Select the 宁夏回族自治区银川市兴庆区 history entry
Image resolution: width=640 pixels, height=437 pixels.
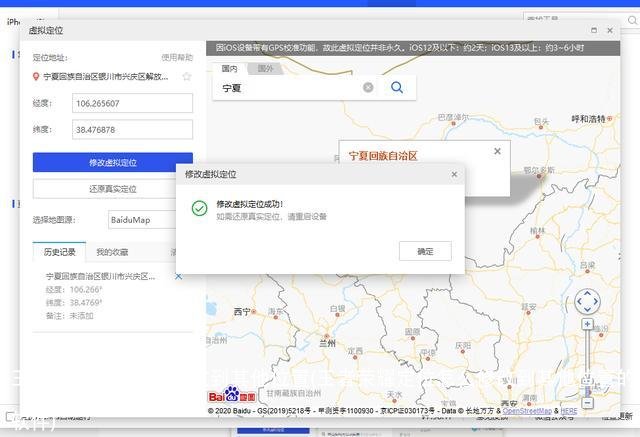click(x=101, y=276)
